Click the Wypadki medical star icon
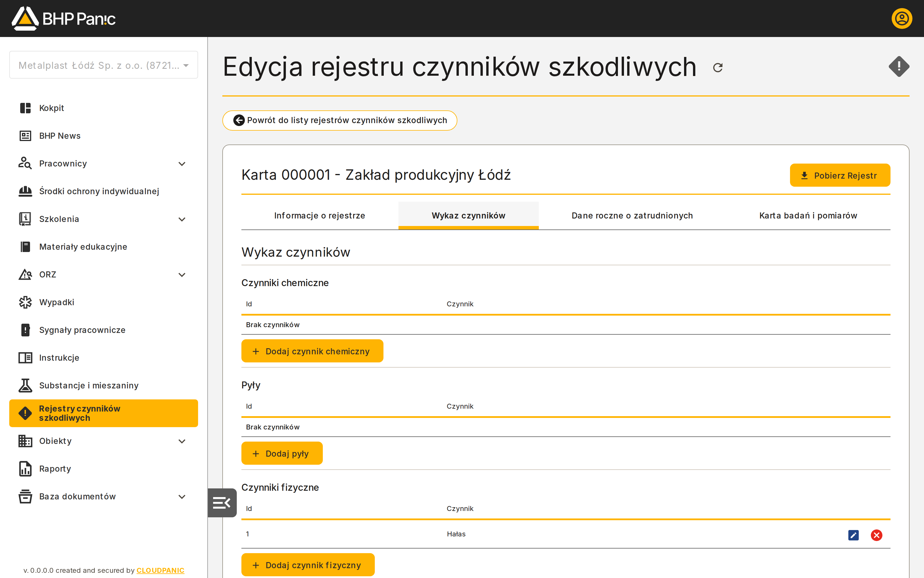 25,302
